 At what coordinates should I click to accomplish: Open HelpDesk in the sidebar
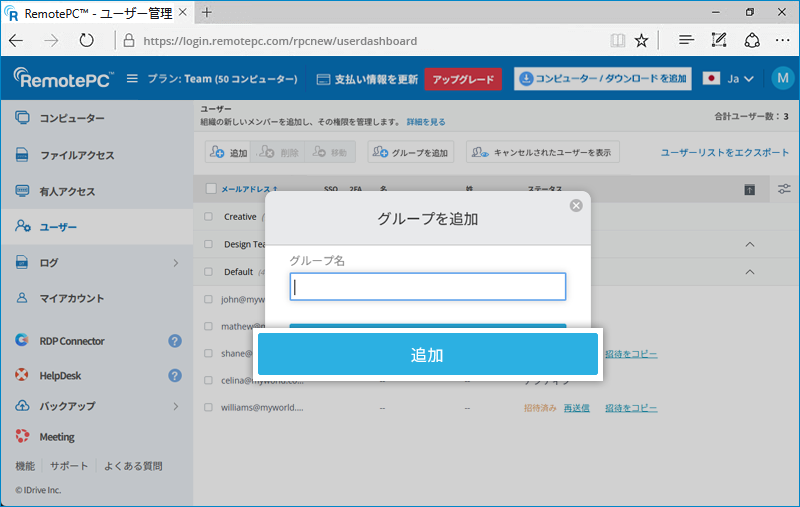click(60, 376)
